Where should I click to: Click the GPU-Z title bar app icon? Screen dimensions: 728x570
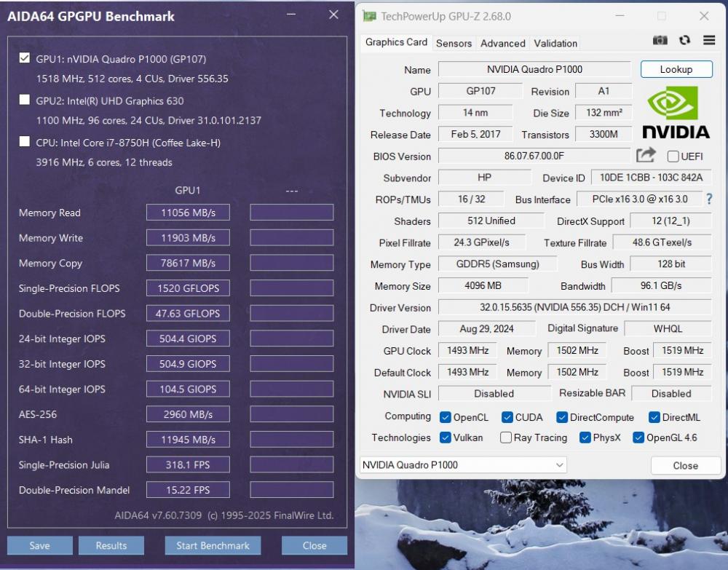(370, 16)
